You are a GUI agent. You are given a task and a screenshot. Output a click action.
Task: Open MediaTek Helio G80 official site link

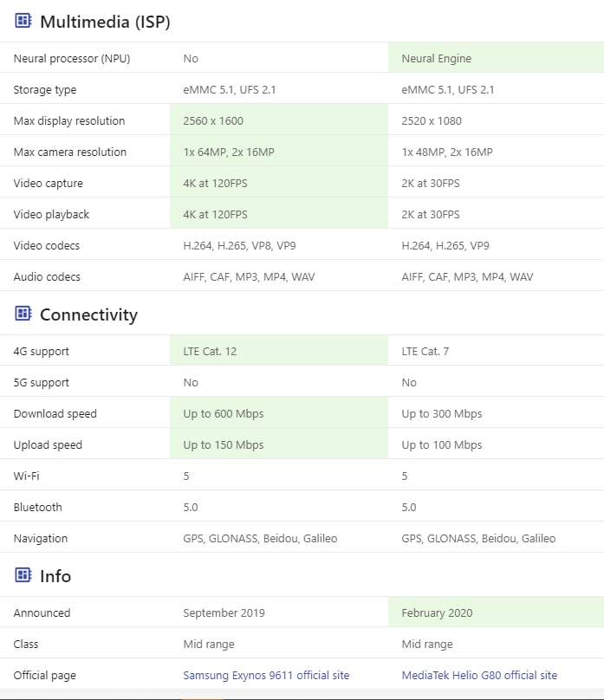tap(479, 675)
